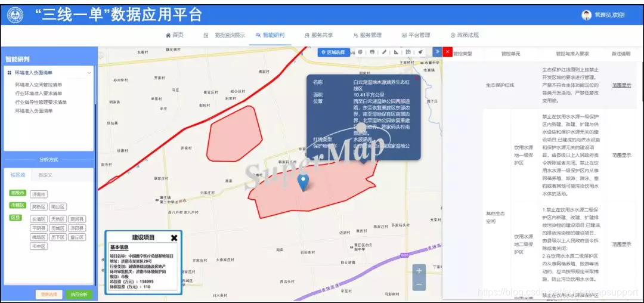The width and height of the screenshot is (644, 303).
Task: Toggle the 南山区 region tag
Action: click(x=58, y=206)
